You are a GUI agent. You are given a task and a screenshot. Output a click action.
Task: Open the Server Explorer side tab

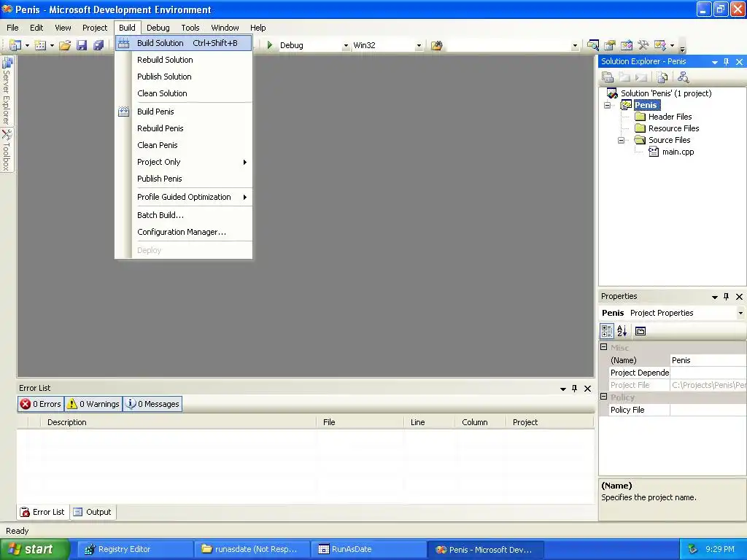coord(7,90)
